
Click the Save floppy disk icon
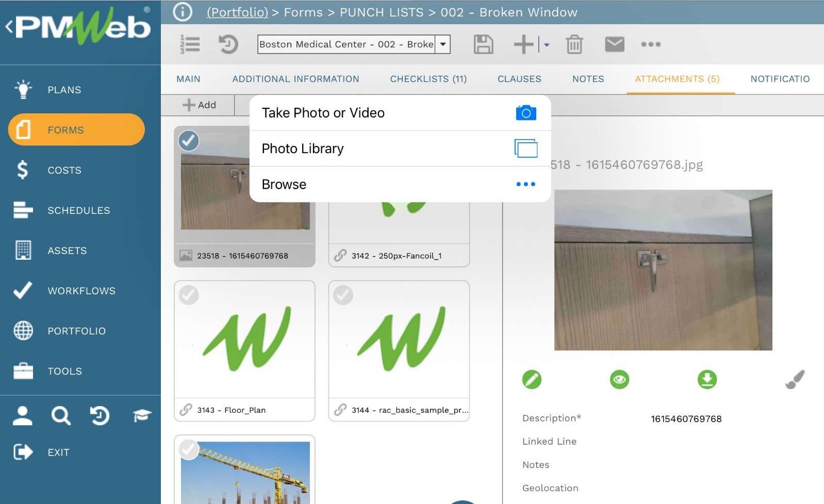tap(483, 44)
